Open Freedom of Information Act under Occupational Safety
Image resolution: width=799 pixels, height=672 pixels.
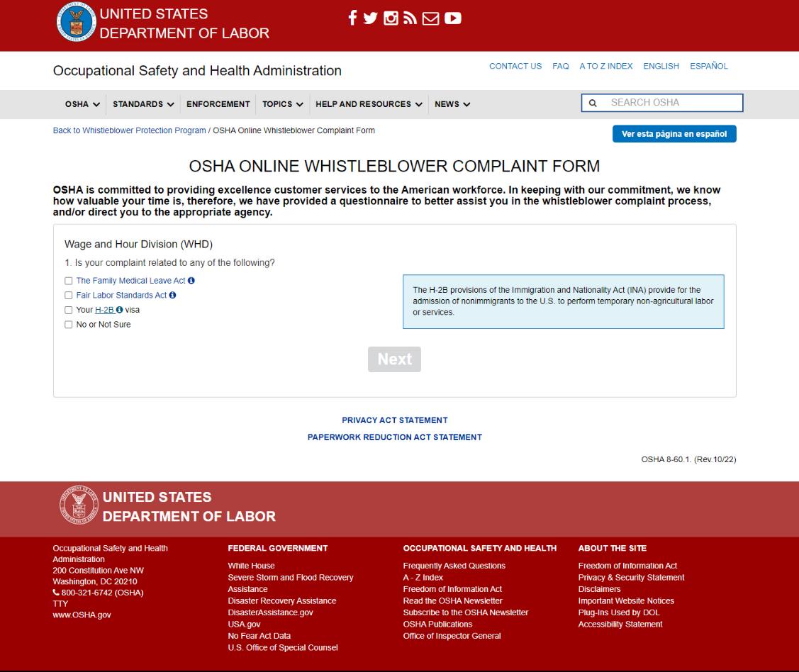452,589
